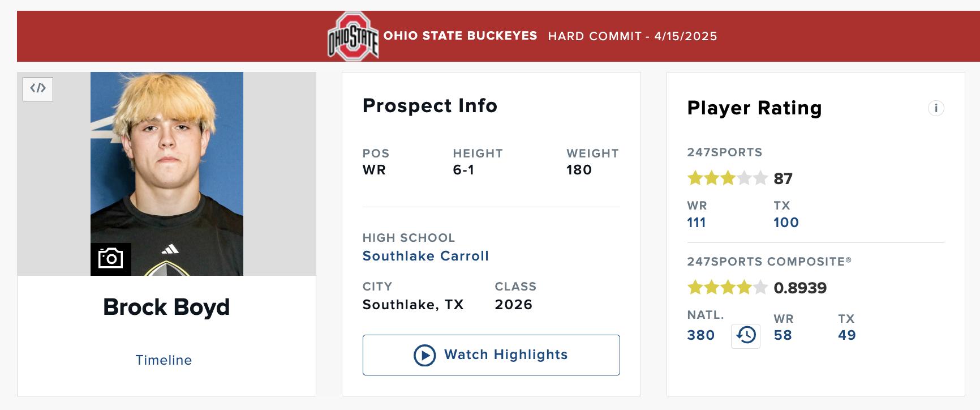
Task: Click the national composite ranking 380
Action: click(700, 335)
